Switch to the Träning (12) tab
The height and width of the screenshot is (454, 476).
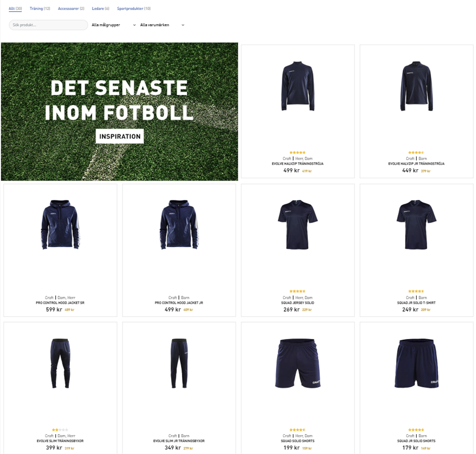(40, 8)
